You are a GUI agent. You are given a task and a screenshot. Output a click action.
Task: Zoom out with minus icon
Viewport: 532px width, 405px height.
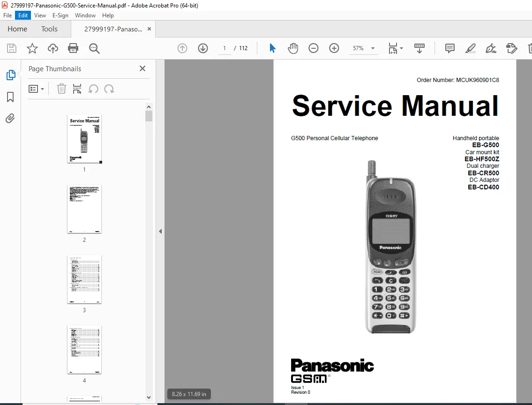click(313, 48)
